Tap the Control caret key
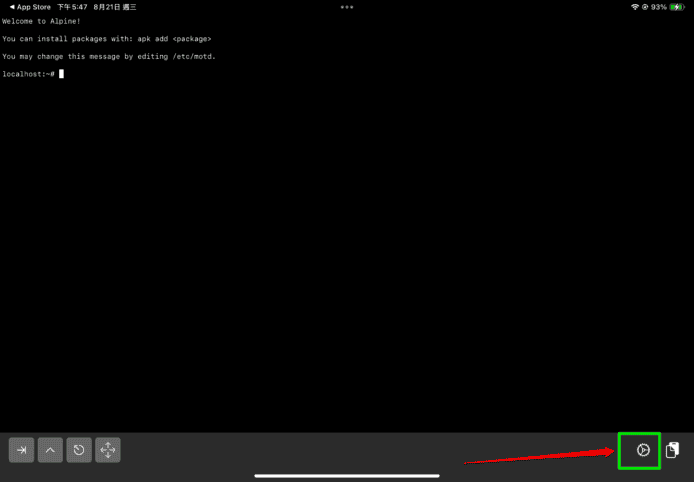Viewport: 694px width, 482px height. (x=51, y=450)
